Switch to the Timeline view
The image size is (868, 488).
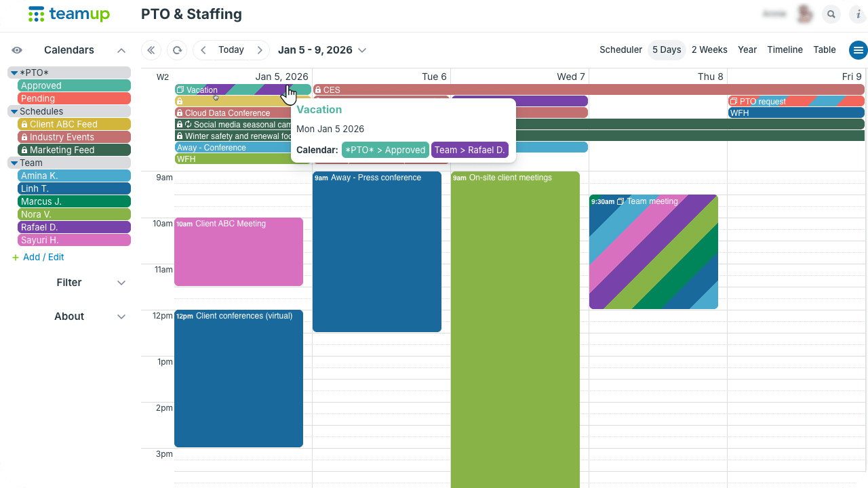(785, 50)
